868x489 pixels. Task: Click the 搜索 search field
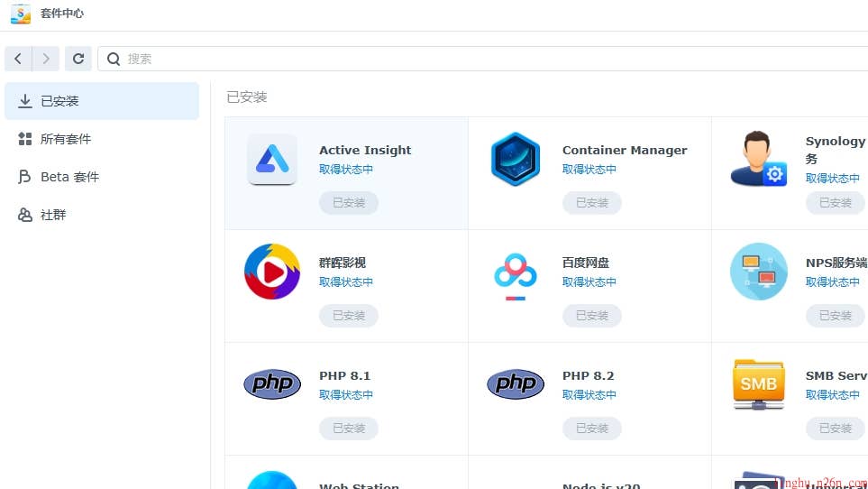[487, 59]
